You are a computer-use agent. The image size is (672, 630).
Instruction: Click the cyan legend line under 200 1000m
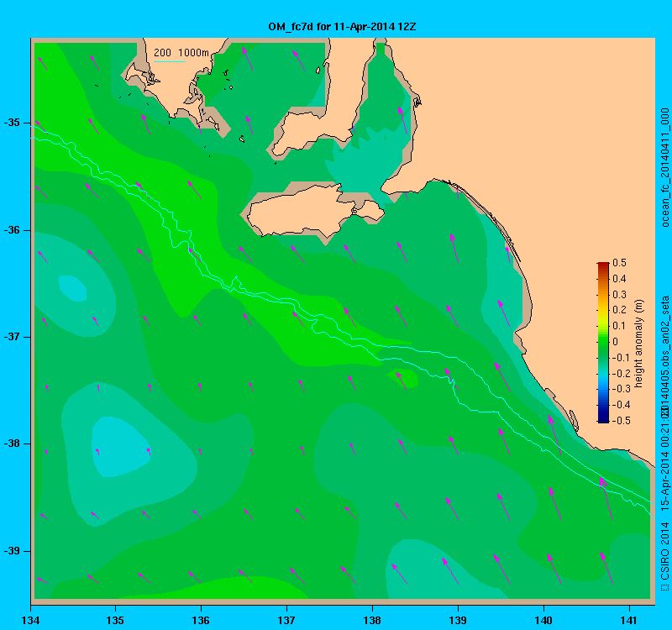170,61
